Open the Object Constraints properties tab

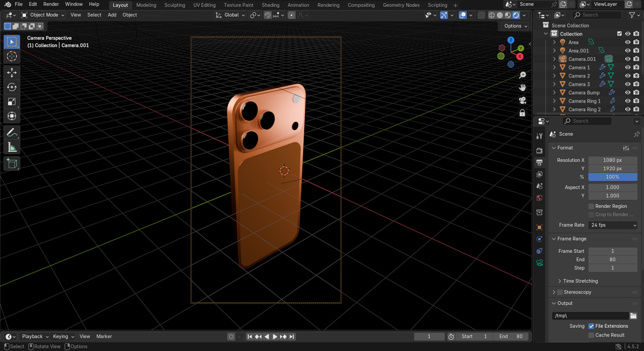point(539,251)
